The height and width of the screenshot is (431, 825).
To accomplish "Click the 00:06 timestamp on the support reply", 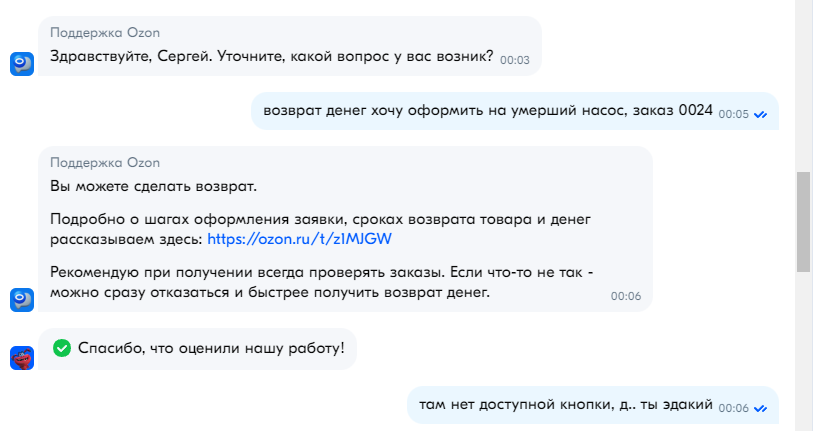I will click(x=625, y=296).
